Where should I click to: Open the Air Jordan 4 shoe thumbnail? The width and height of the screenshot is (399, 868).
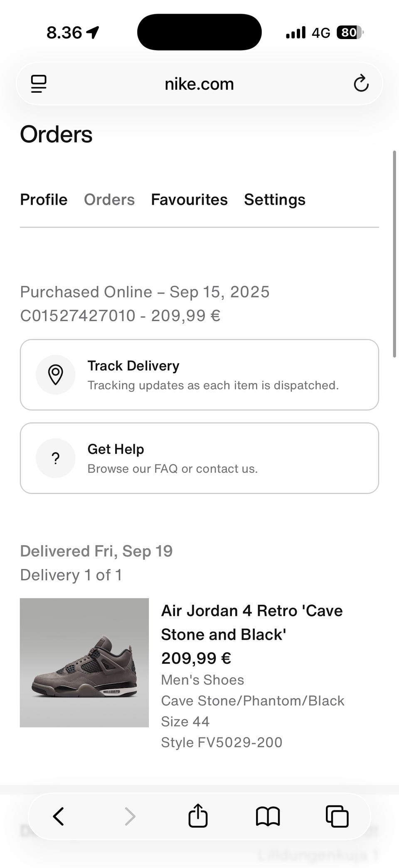[x=84, y=663]
